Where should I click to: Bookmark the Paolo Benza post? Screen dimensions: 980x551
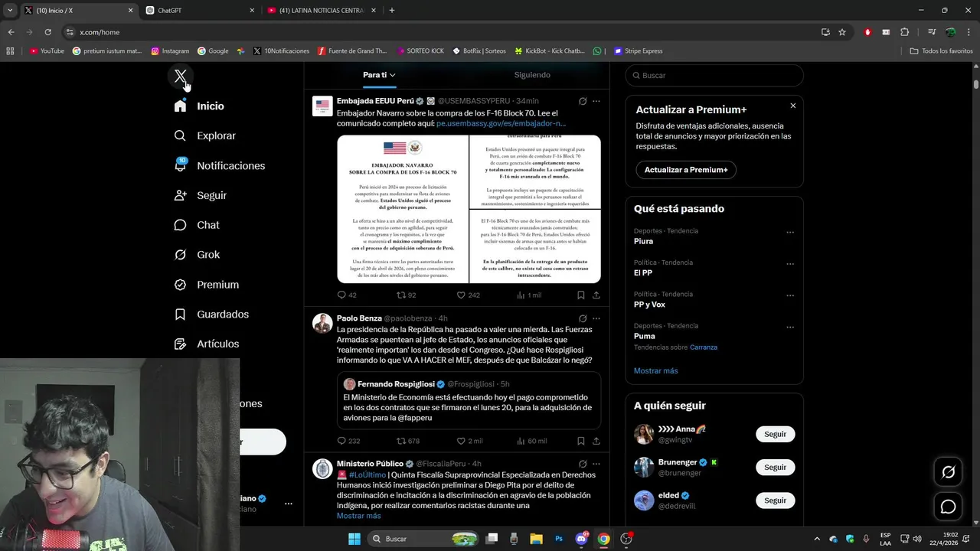coord(580,442)
